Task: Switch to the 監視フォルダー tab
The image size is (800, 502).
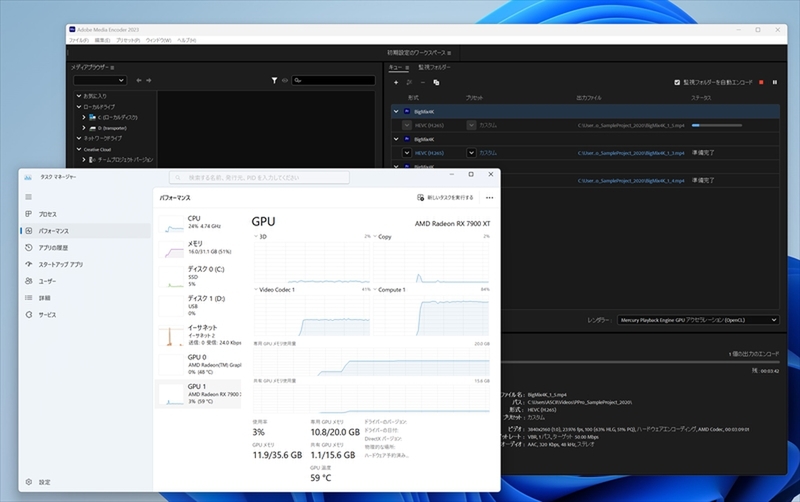Action: (436, 66)
